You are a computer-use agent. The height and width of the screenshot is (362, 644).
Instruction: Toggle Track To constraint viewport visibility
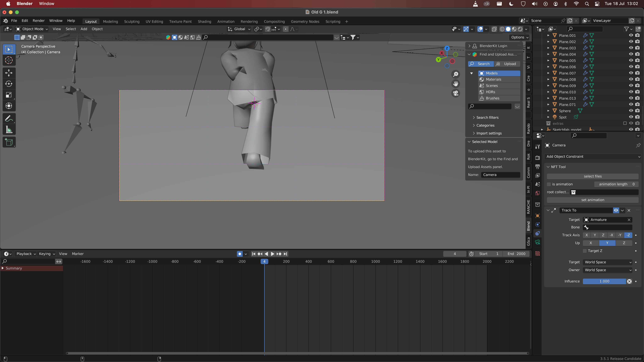click(616, 210)
